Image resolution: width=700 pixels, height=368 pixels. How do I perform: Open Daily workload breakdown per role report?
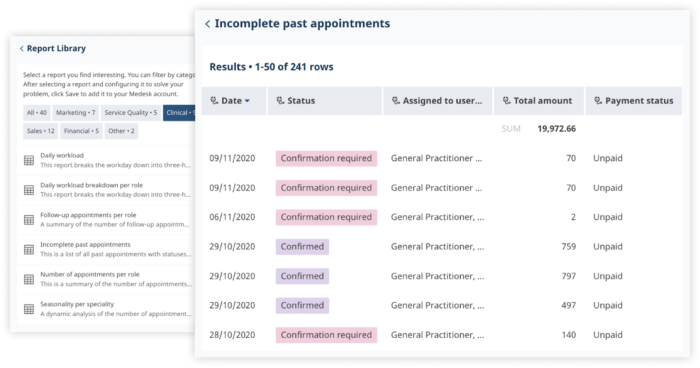(x=107, y=190)
